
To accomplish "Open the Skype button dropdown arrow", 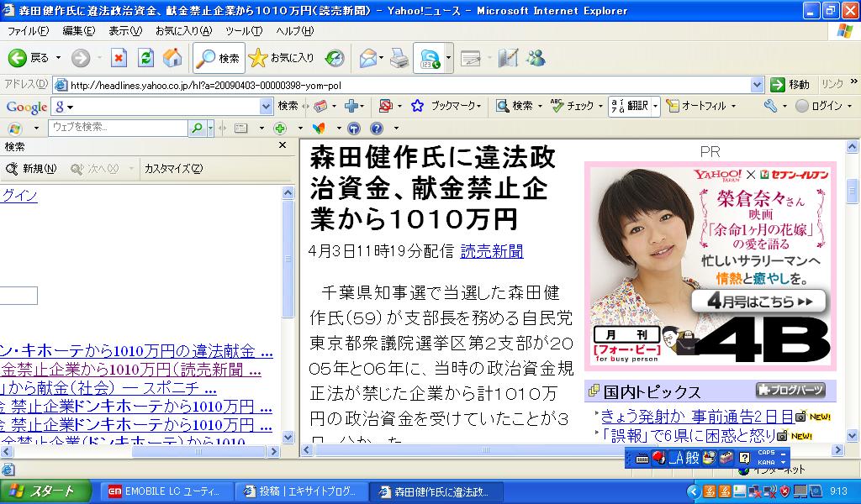I will click(449, 58).
